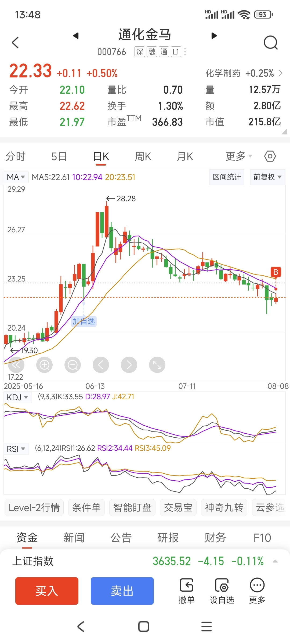Tap MA5:22.61 indicator value
This screenshot has height=644, width=290.
pyautogui.click(x=51, y=177)
